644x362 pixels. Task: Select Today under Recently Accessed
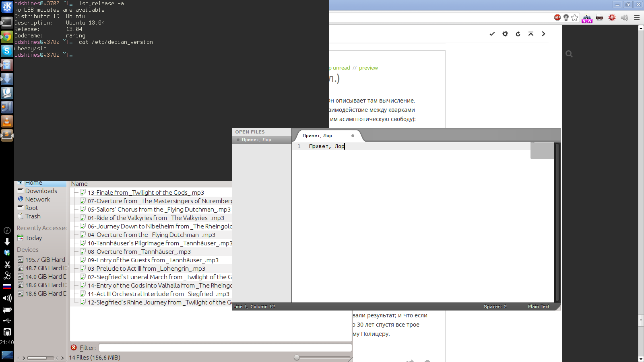tap(33, 238)
